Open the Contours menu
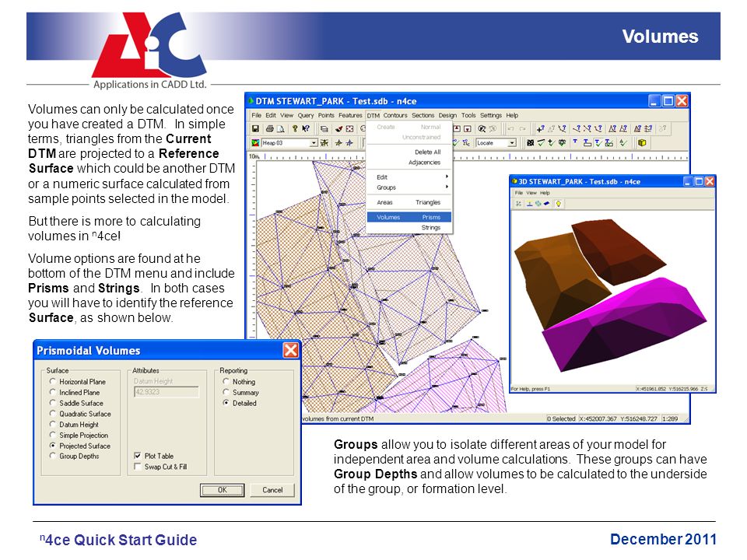The height and width of the screenshot is (560, 747). pyautogui.click(x=395, y=115)
